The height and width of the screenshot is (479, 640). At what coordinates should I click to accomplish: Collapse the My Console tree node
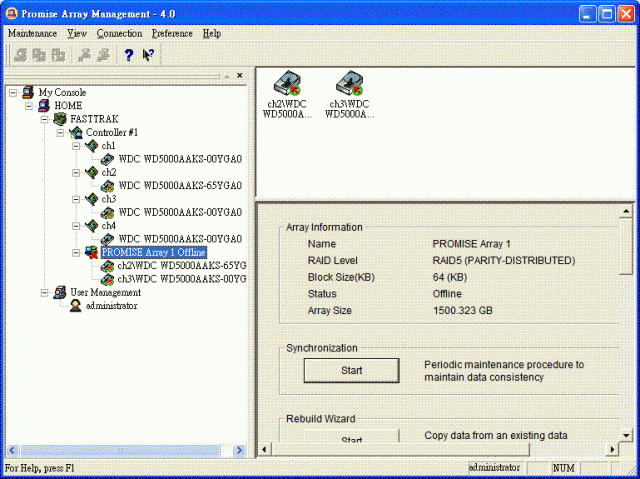click(x=13, y=93)
